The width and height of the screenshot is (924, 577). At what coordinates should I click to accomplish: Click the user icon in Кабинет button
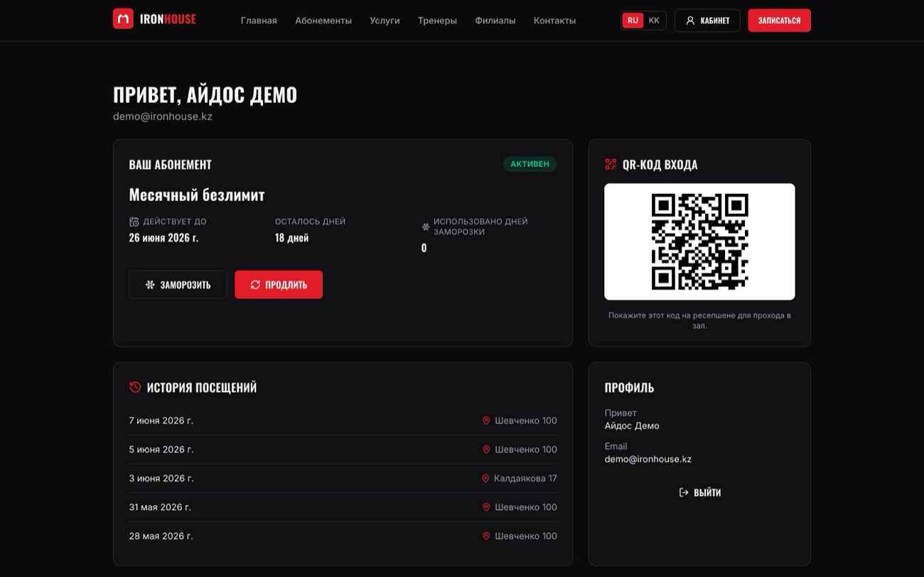pyautogui.click(x=689, y=21)
